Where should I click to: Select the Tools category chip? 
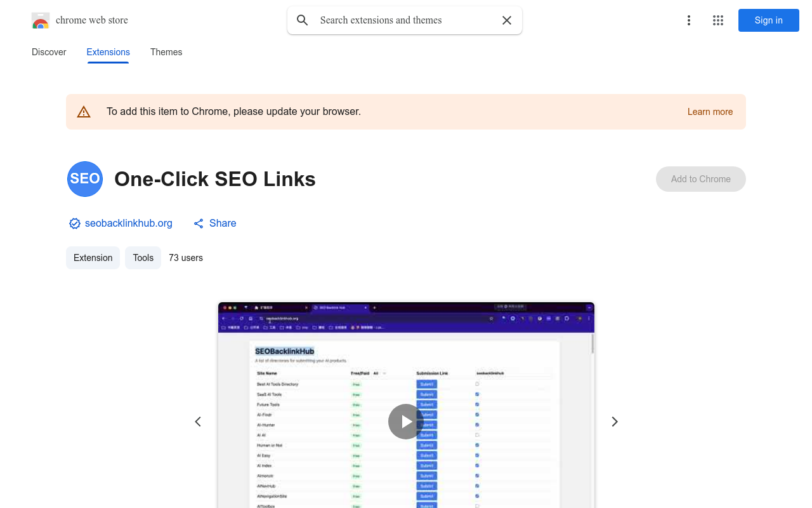[143, 258]
